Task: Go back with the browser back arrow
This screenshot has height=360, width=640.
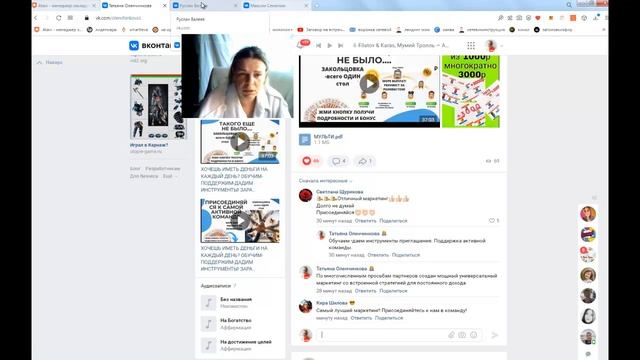Action: coord(36,18)
